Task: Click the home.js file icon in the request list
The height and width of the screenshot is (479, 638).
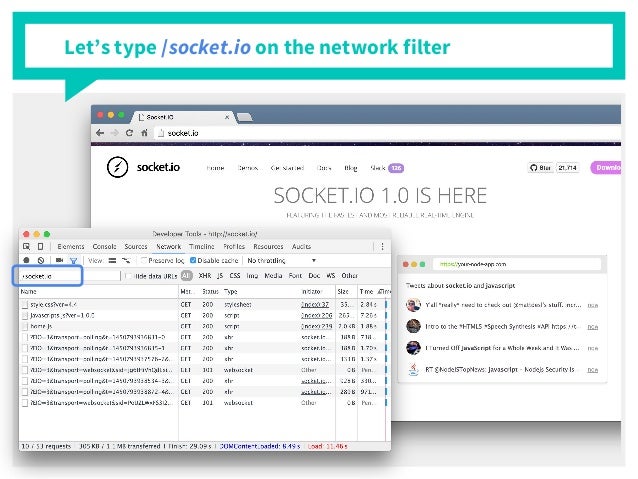Action: click(25, 326)
